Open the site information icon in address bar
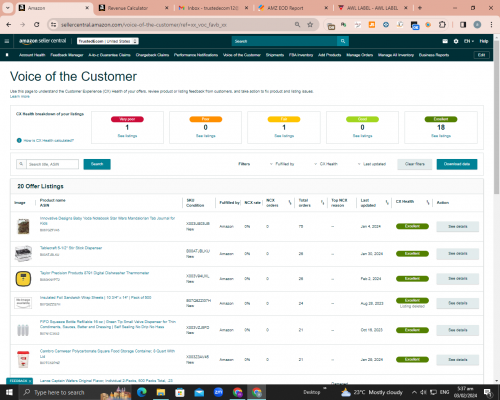The image size is (500, 400). click(x=53, y=24)
